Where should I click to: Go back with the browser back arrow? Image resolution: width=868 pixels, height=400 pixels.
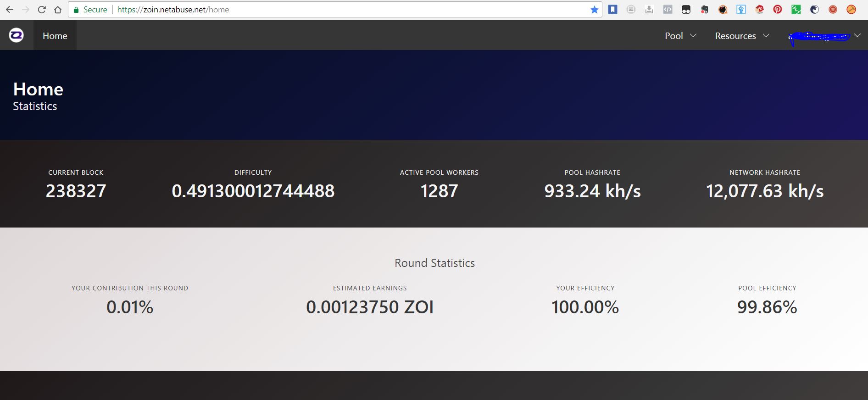10,10
